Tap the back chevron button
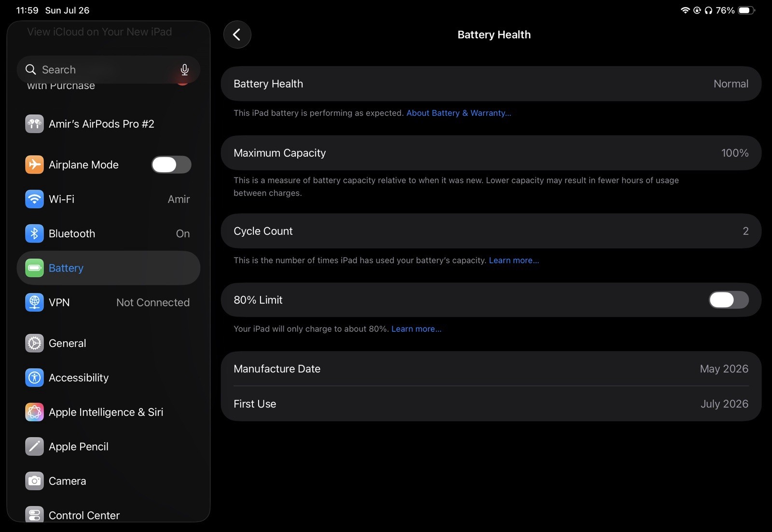This screenshot has width=772, height=532. click(x=237, y=35)
